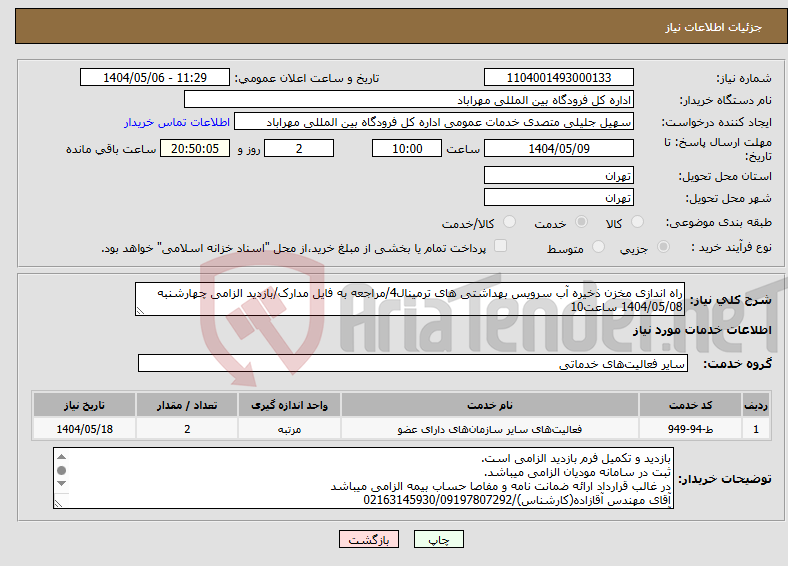
Task: Click the buyer organization name field
Action: click(x=409, y=100)
